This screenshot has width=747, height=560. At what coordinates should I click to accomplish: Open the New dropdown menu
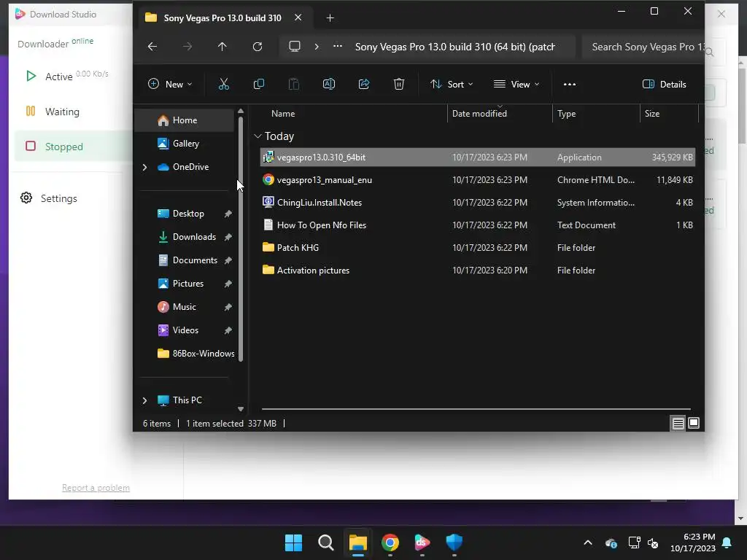[170, 85]
